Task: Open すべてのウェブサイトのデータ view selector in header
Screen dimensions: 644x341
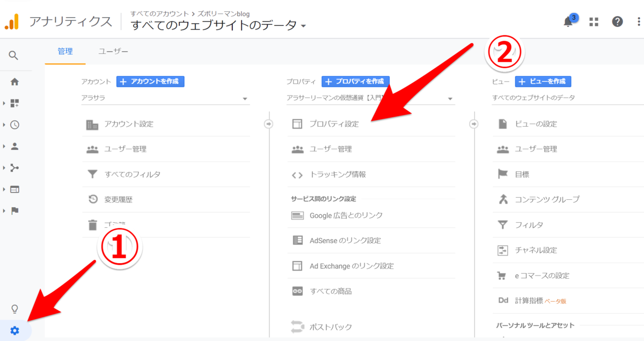Action: tap(219, 25)
